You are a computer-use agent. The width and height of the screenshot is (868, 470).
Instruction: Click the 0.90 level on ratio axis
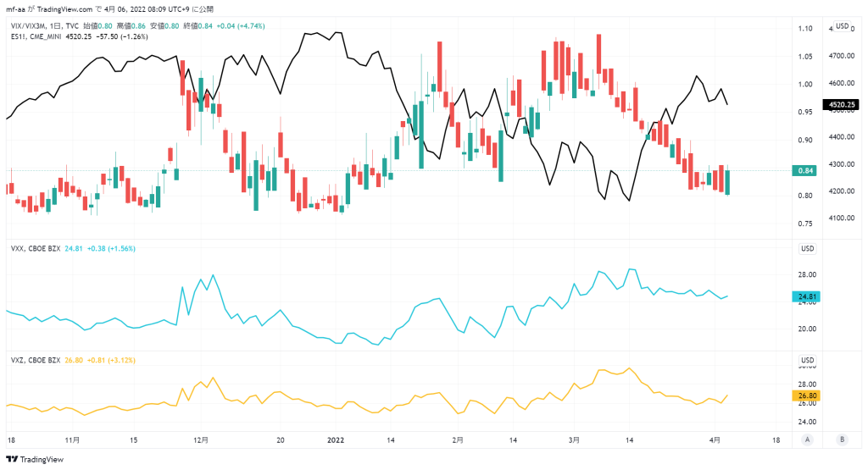[x=805, y=141]
